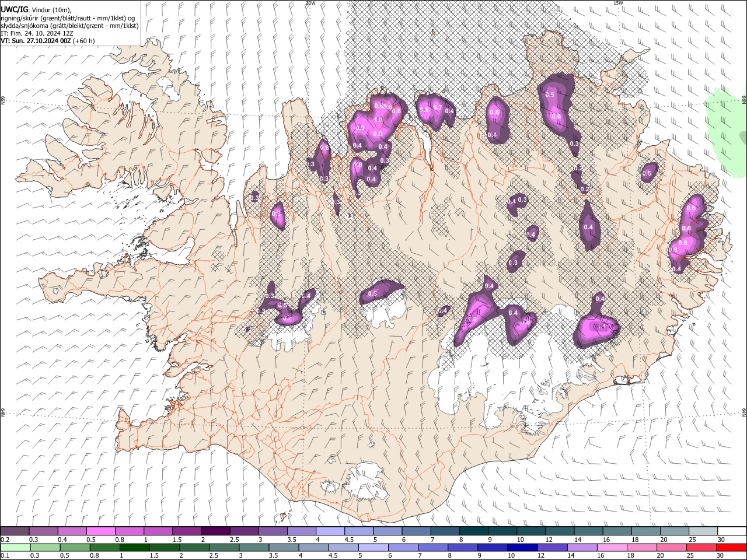This screenshot has width=747, height=560.
Task: Select the white 30 snow scale swatch
Action: click(732, 531)
